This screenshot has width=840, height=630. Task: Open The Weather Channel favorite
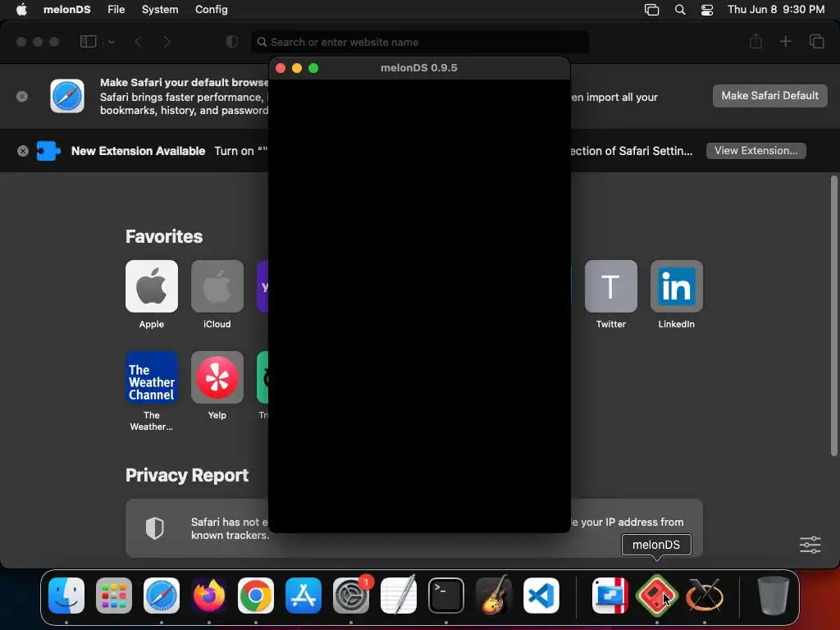pos(152,377)
